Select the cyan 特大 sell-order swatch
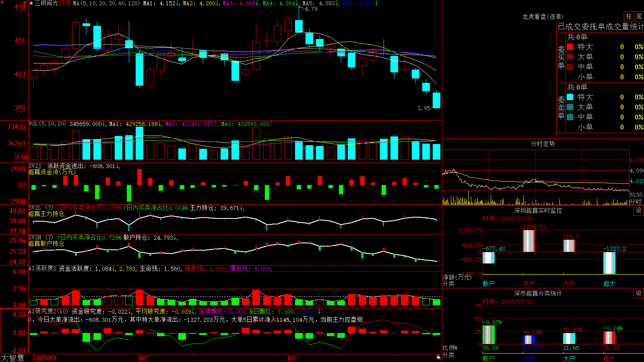644x362 pixels. pyautogui.click(x=570, y=97)
